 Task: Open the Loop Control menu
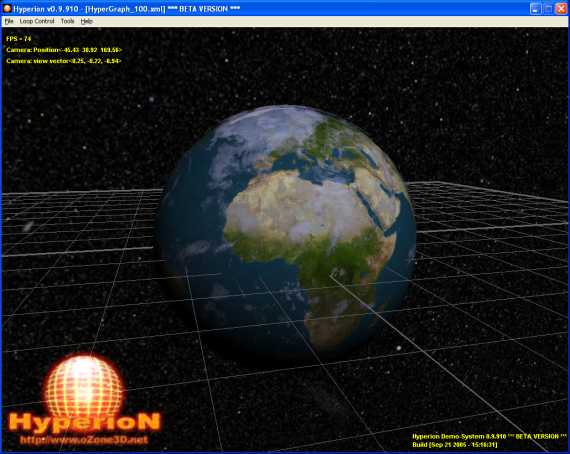click(x=37, y=21)
